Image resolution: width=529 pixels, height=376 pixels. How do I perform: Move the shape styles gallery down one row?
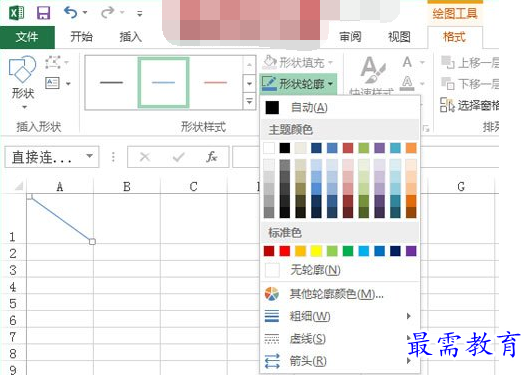tap(249, 83)
